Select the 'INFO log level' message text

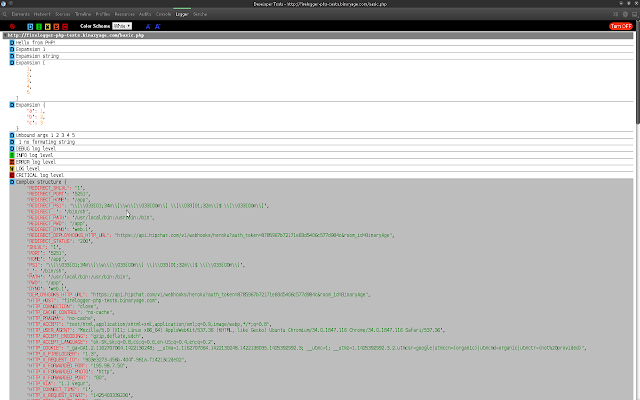[34, 155]
